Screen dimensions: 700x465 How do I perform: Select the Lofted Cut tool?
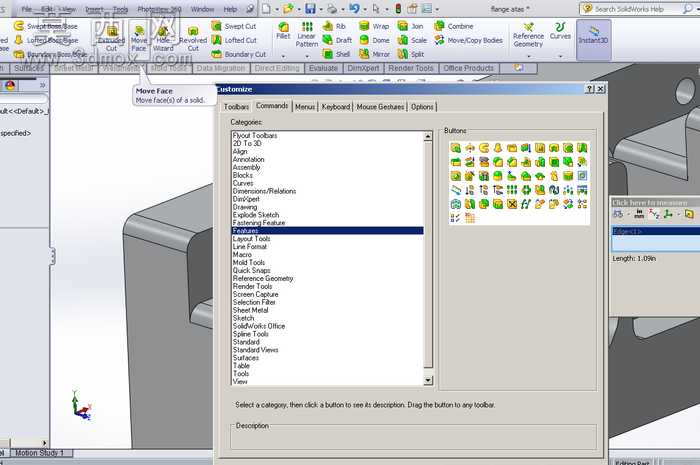234,40
